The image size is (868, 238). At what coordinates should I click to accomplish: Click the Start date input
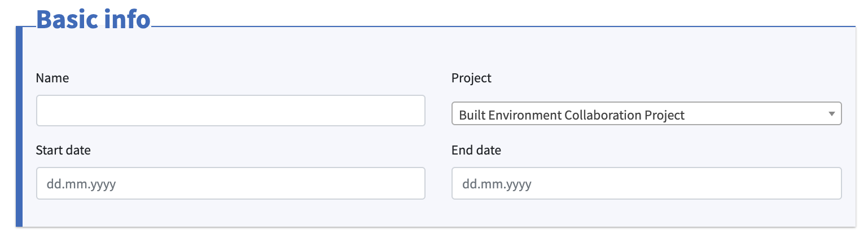coord(230,183)
